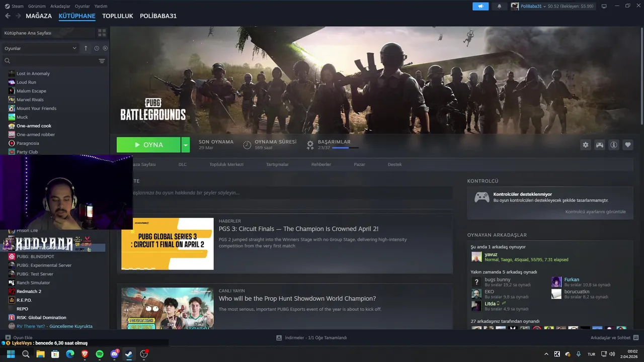The height and width of the screenshot is (362, 644).
Task: Open the Oyunlar menu in the menu bar
Action: click(82, 6)
